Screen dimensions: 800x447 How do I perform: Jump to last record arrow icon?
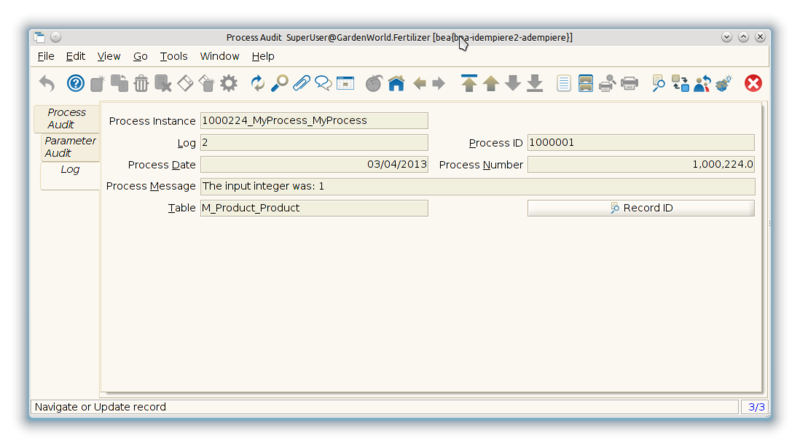tap(535, 83)
